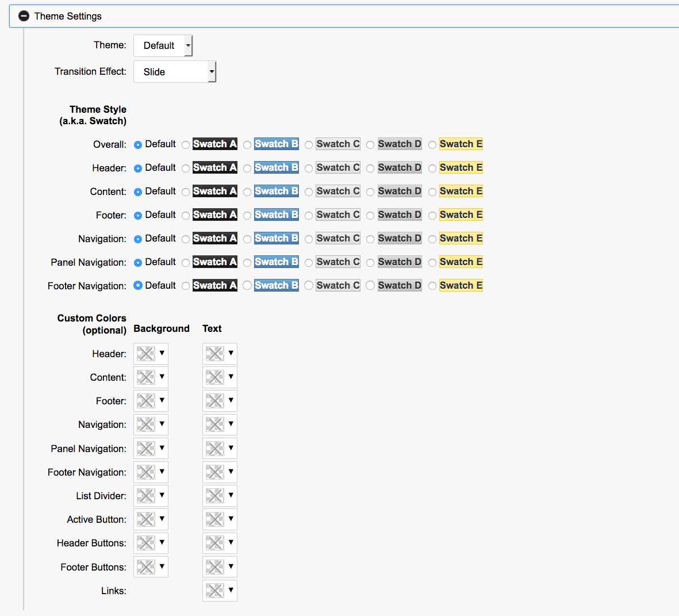Choose Swatch B for Footer Navigation

247,286
